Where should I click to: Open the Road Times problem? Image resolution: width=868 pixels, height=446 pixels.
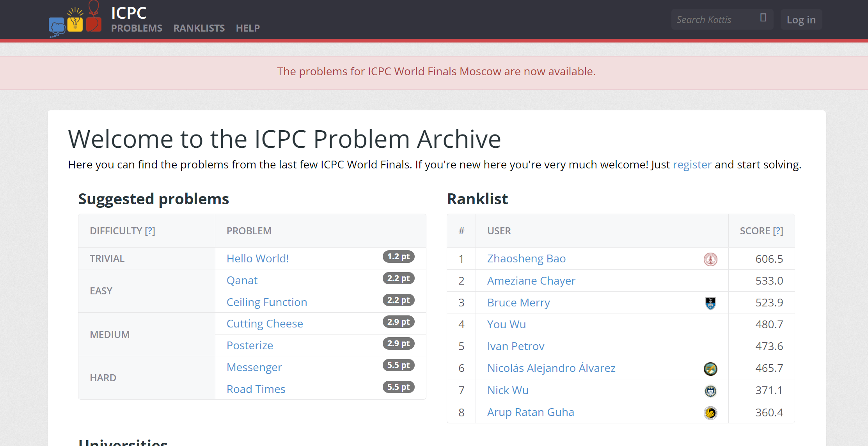pos(256,389)
